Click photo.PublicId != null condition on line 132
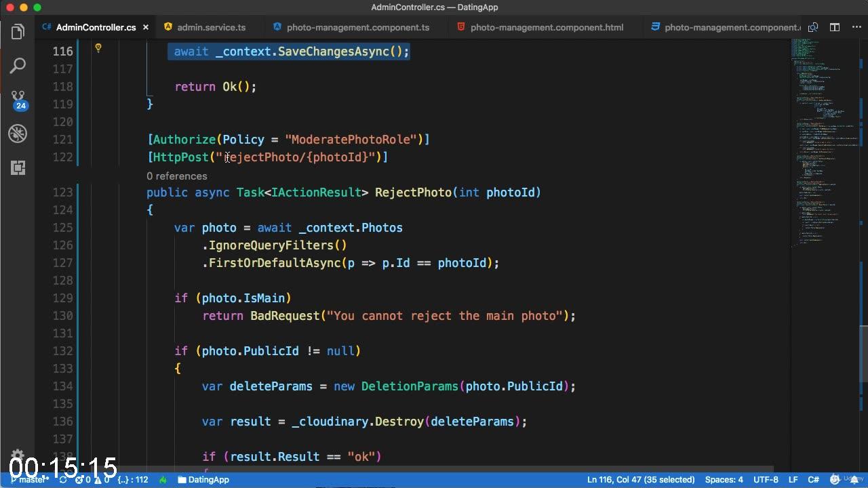Viewport: 868px width, 488px height. point(278,351)
